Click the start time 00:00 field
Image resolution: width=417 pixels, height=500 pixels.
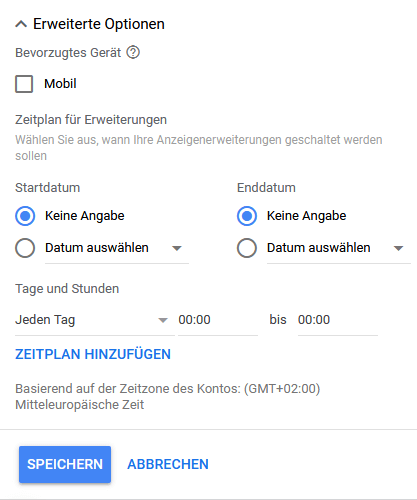(218, 320)
